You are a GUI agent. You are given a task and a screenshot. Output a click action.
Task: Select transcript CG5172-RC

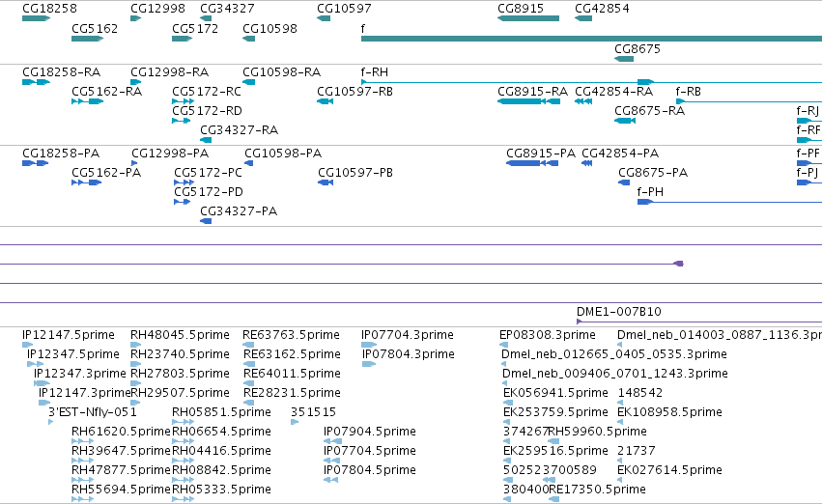[207, 91]
